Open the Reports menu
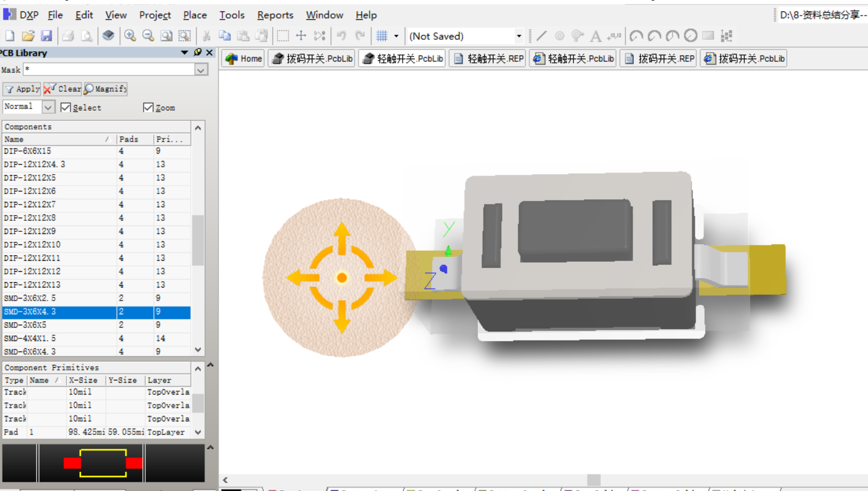The width and height of the screenshot is (868, 491). click(275, 15)
